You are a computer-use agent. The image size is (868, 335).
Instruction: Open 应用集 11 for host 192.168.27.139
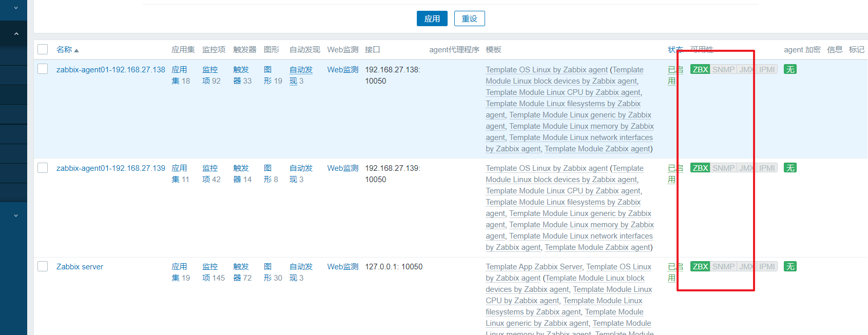pos(181,173)
